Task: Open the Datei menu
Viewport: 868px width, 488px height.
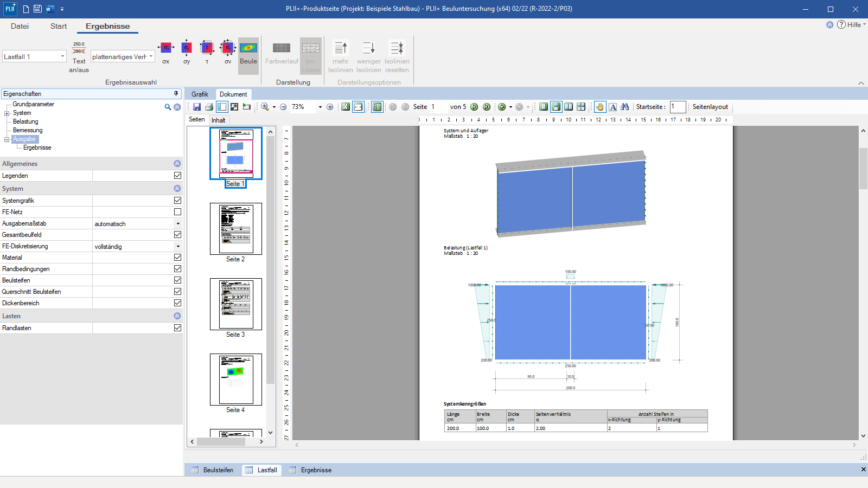Action: 20,26
